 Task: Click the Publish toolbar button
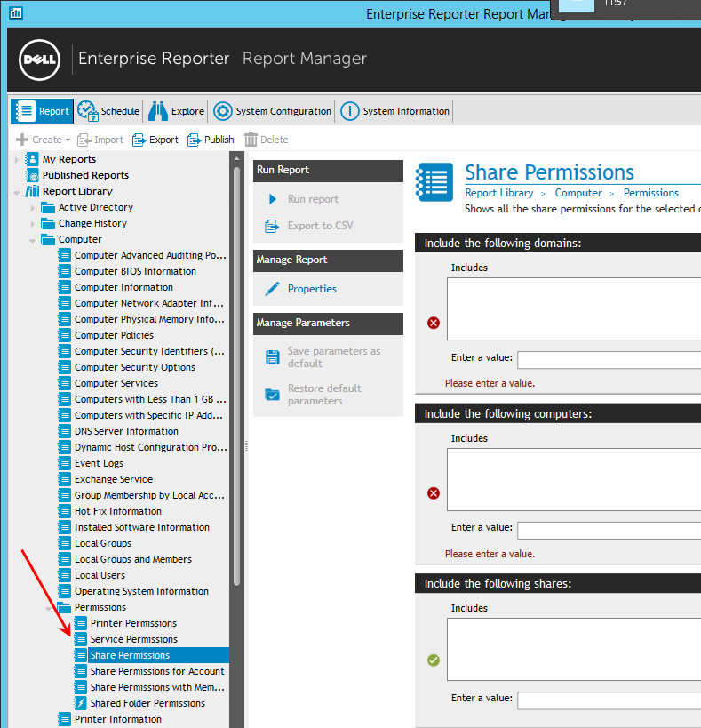[211, 140]
